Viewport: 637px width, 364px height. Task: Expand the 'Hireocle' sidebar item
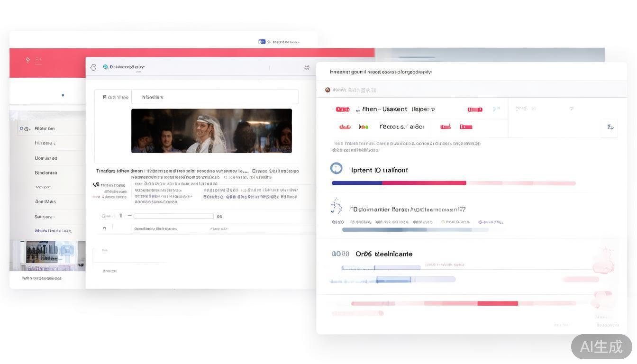[x=45, y=143]
